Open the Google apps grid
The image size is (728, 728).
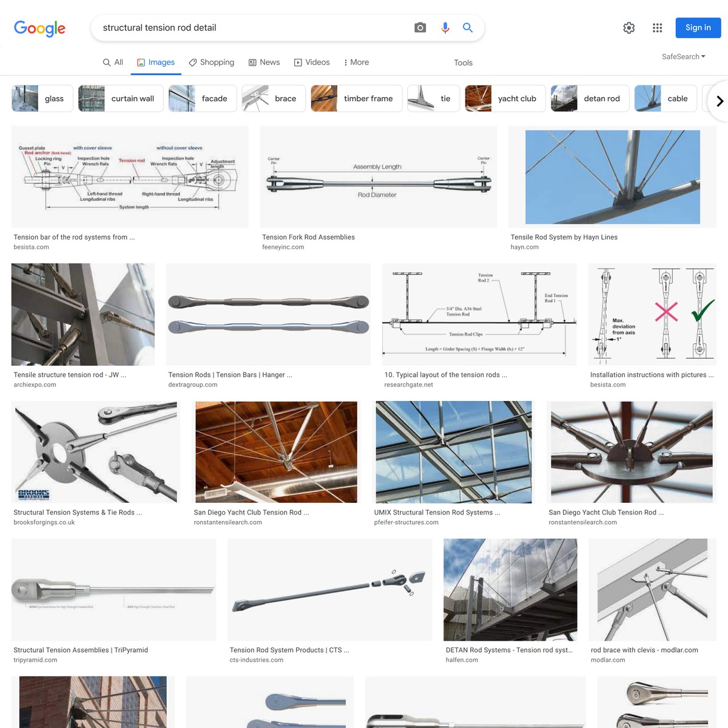657,27
